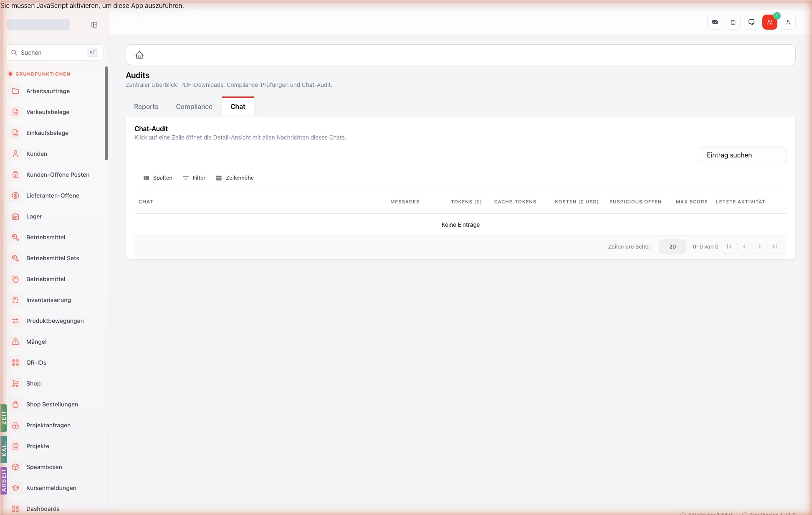Image resolution: width=812 pixels, height=515 pixels.
Task: Sort by TOKENS (Σ) column header
Action: [466, 202]
